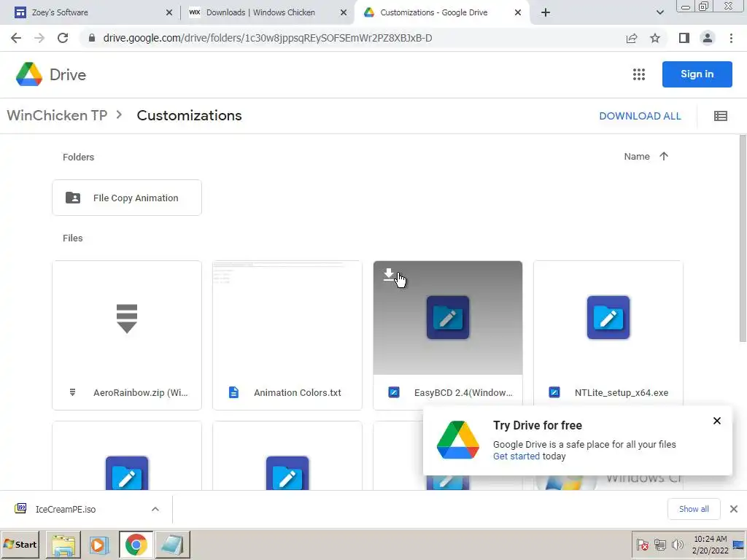Launch the media player from taskbar
This screenshot has width=747, height=560.
click(x=99, y=544)
